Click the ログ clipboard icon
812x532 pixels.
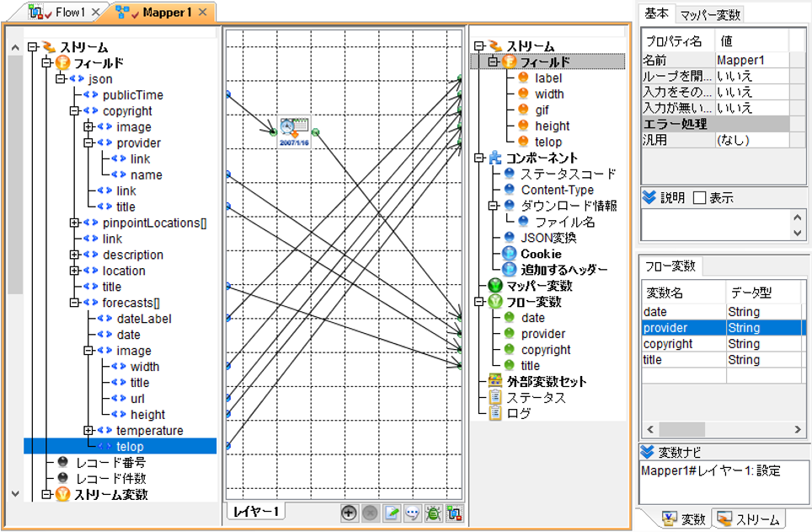click(495, 413)
